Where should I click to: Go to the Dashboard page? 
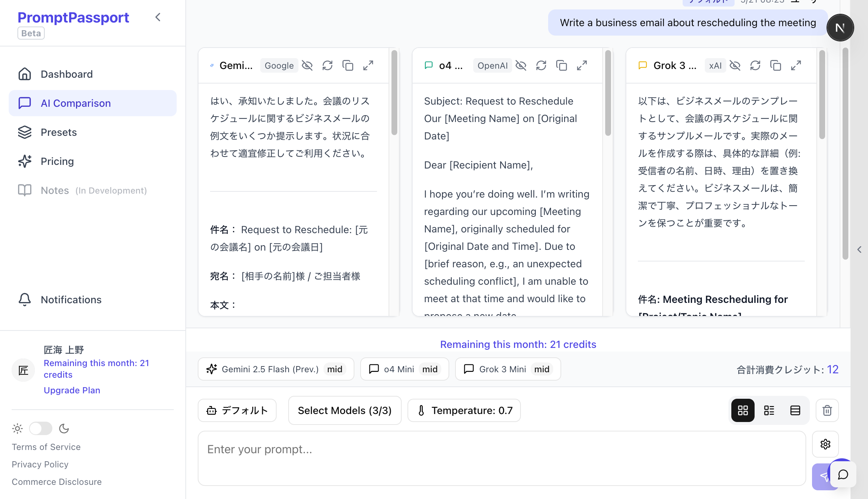tap(67, 74)
